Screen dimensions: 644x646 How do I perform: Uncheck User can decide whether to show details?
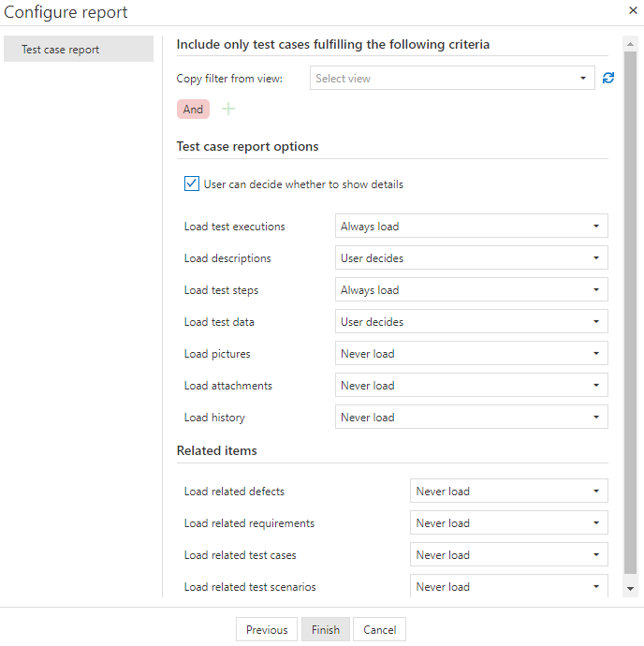click(192, 184)
